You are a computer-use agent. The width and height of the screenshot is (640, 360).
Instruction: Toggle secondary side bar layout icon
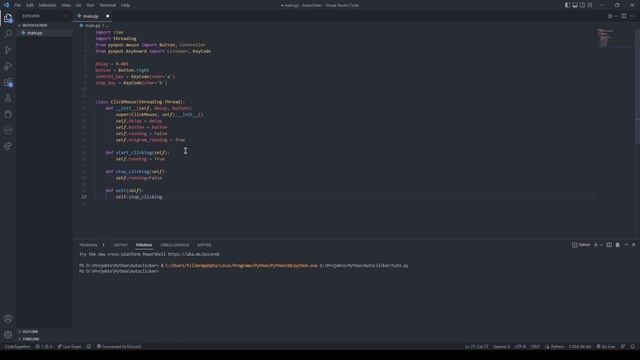click(x=582, y=5)
